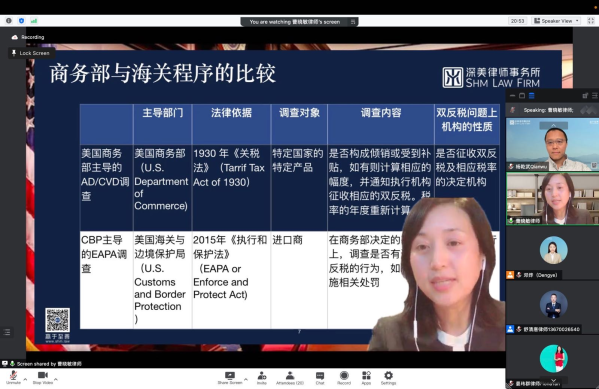This screenshot has width=599, height=389.
Task: Click the blue encryption shield icon
Action: point(21,21)
